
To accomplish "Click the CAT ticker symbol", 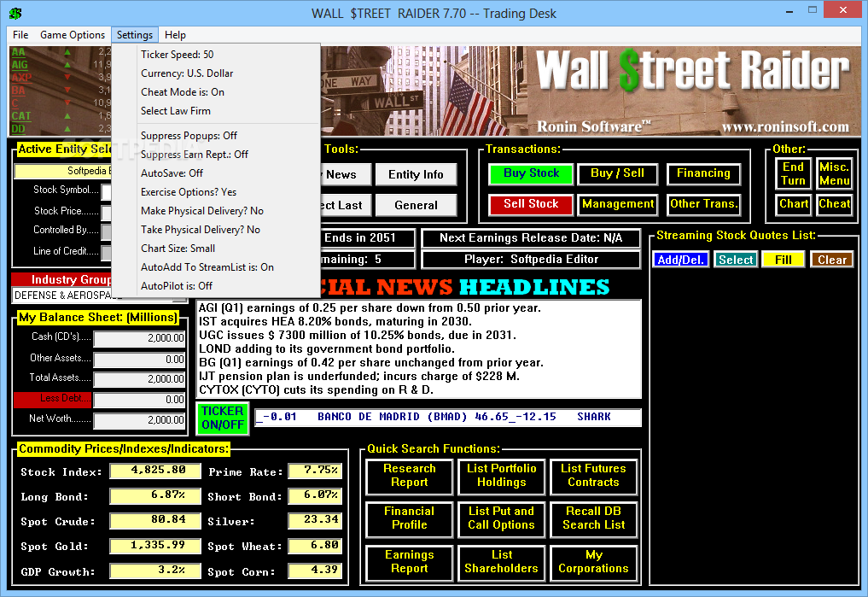I will [x=21, y=116].
